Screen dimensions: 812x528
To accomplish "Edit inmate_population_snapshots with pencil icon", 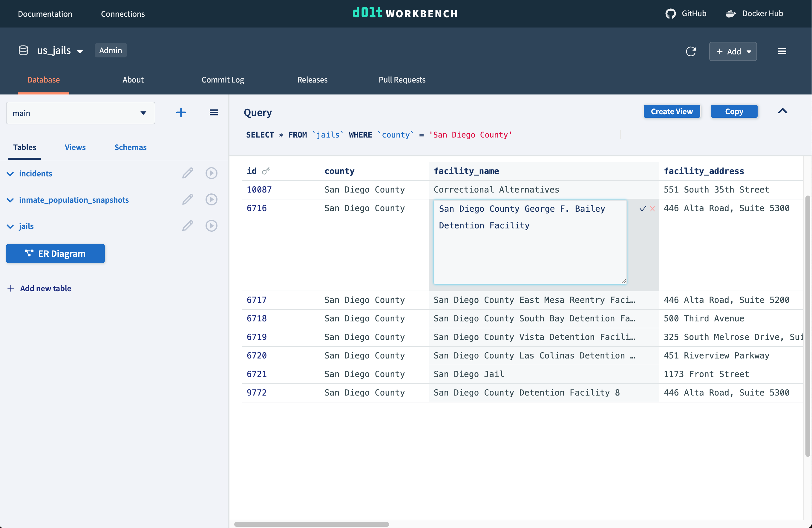I will click(x=188, y=199).
